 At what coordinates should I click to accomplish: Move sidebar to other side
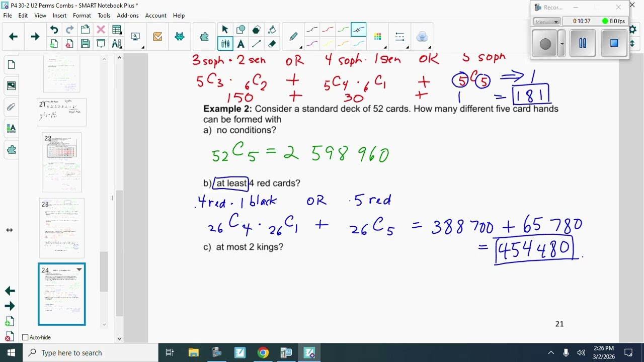(9, 230)
